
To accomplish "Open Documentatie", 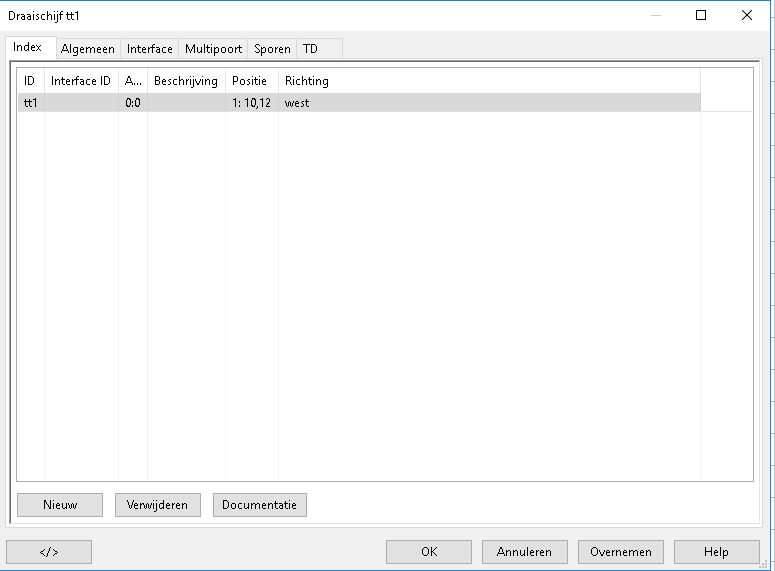I will point(260,505).
